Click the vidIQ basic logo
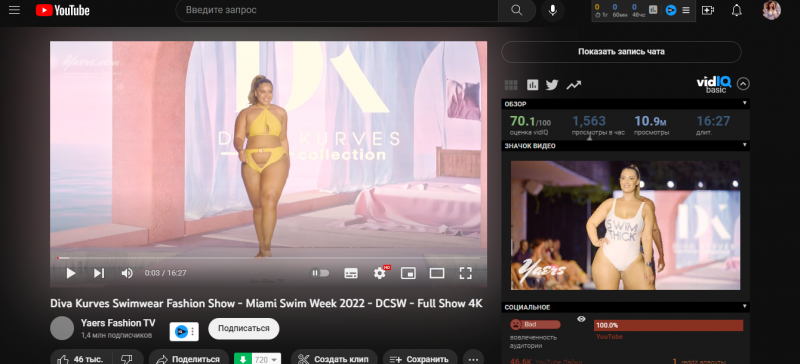Screen dimensions: 800x364 [714, 84]
